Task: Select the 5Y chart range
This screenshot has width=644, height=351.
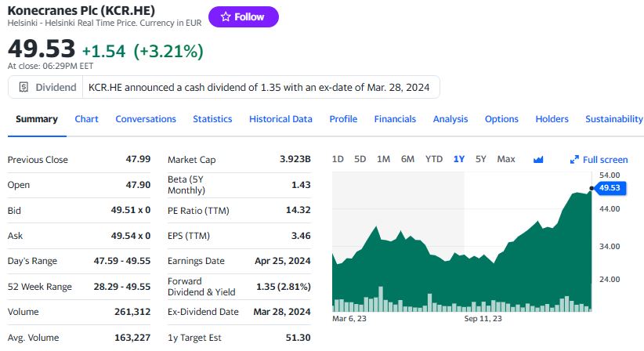Action: [480, 159]
